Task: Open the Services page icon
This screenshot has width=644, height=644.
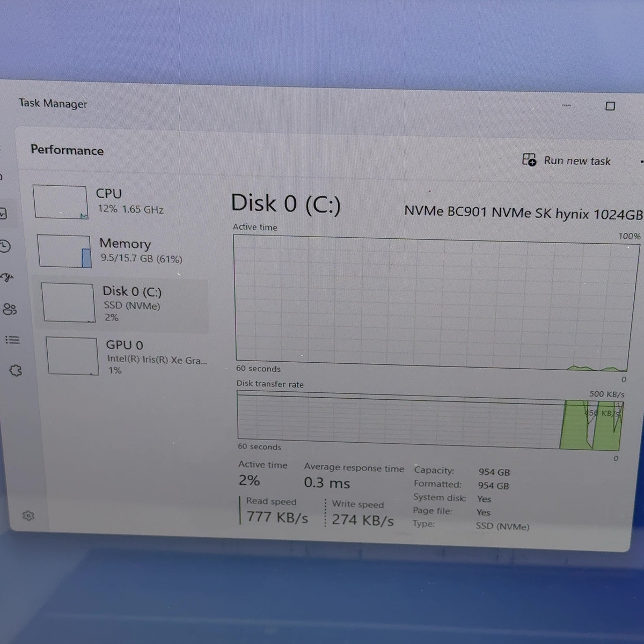Action: (16, 370)
